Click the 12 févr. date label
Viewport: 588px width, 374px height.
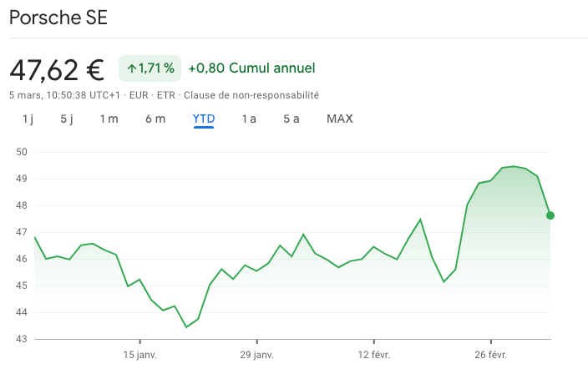tap(373, 355)
